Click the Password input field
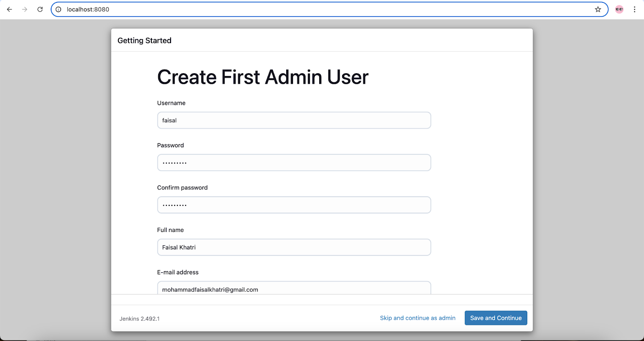 (294, 162)
